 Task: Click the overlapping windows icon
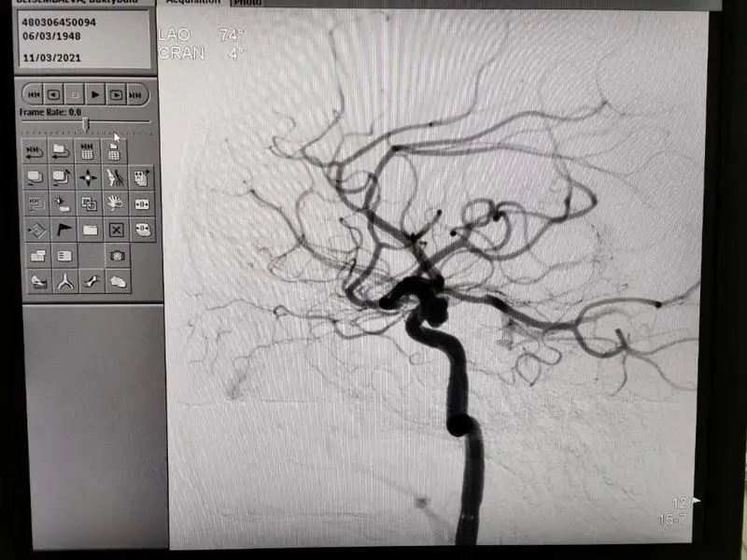pos(37,256)
